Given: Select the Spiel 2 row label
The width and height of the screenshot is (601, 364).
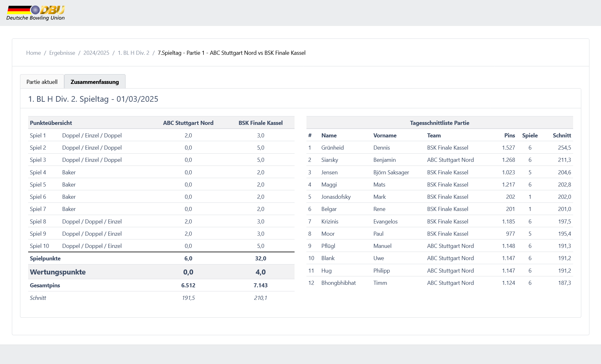Looking at the screenshot, I should (x=38, y=148).
